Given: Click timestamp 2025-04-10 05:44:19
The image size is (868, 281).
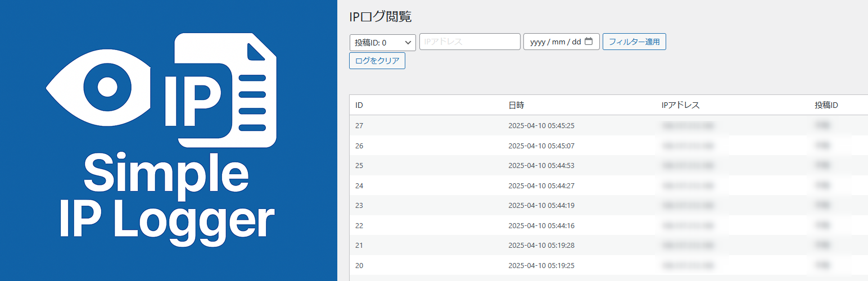Looking at the screenshot, I should coord(541,206).
